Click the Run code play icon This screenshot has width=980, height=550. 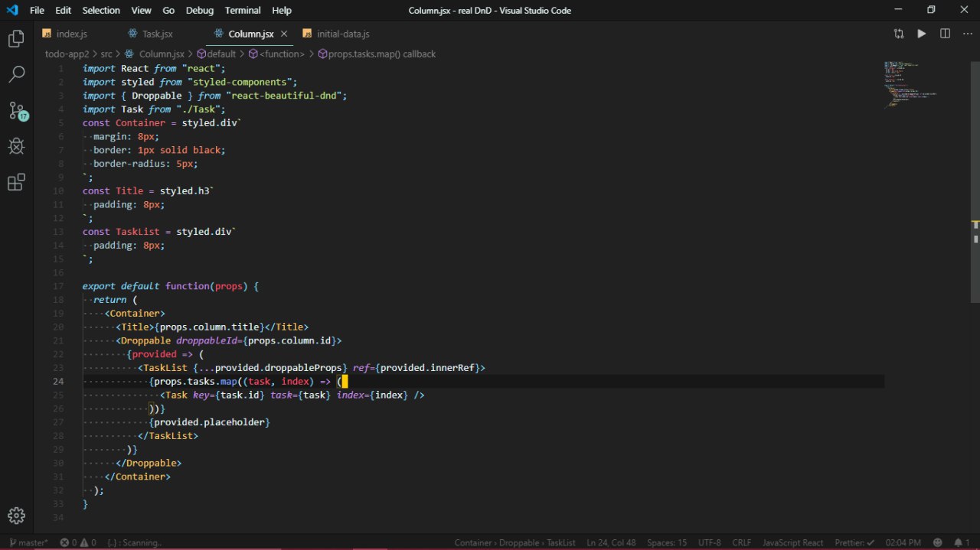tap(922, 34)
